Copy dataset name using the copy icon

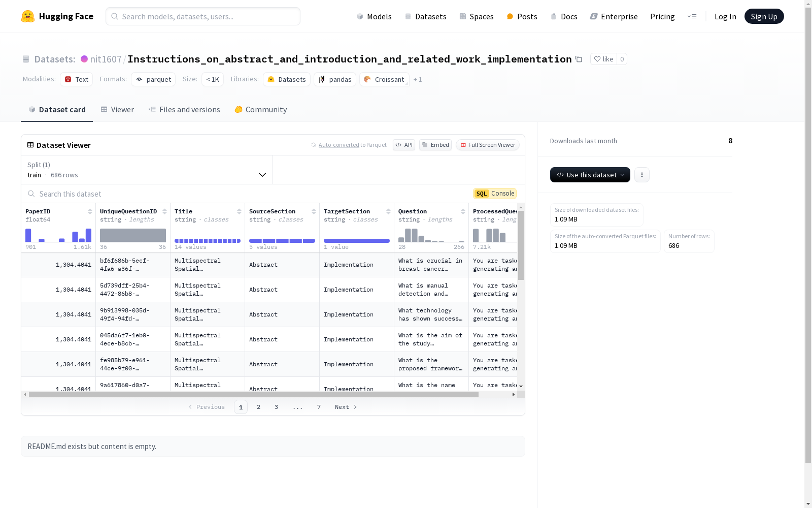(x=579, y=59)
